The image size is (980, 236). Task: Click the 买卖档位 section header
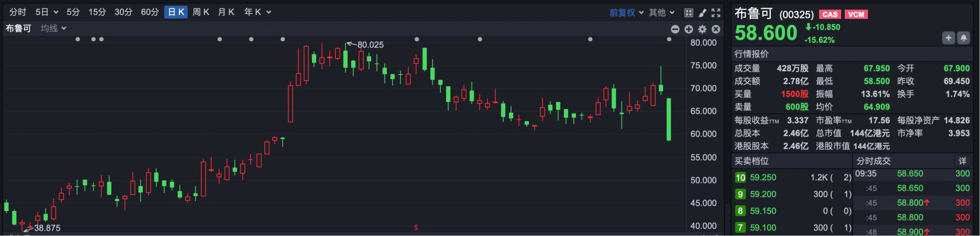[x=751, y=161]
